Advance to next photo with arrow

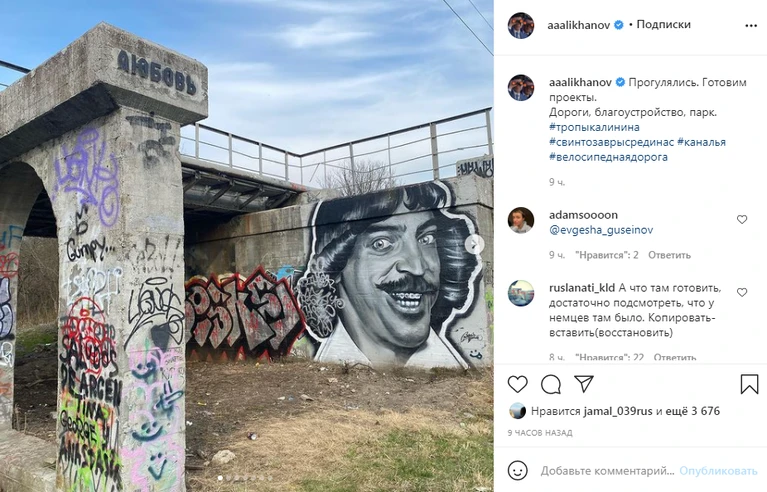[x=474, y=244]
